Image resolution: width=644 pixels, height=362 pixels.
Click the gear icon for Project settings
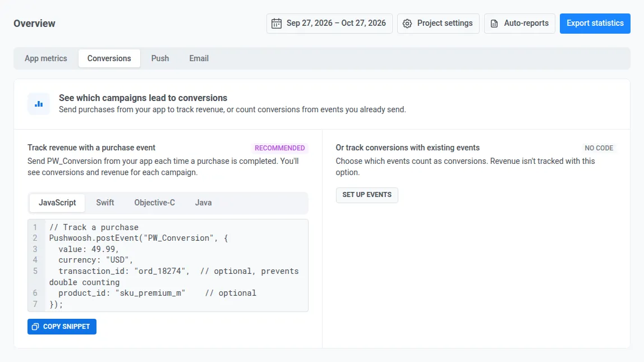(x=407, y=24)
